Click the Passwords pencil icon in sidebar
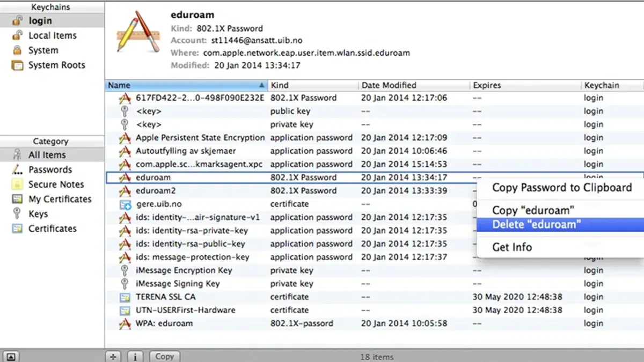 coord(17,169)
